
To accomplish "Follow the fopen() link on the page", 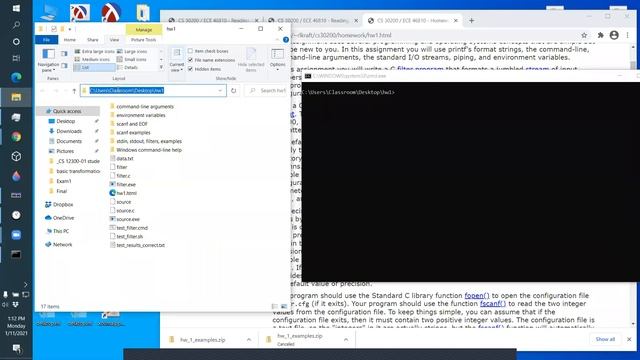I will (477, 296).
